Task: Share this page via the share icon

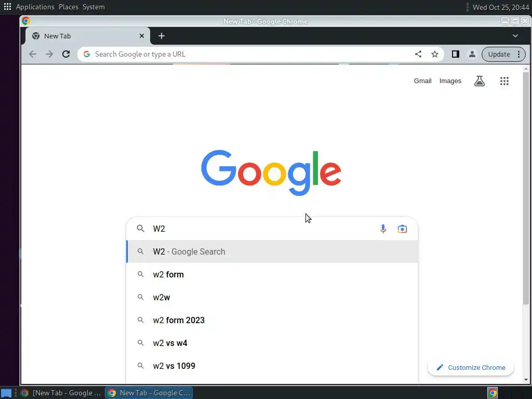Action: (x=418, y=54)
